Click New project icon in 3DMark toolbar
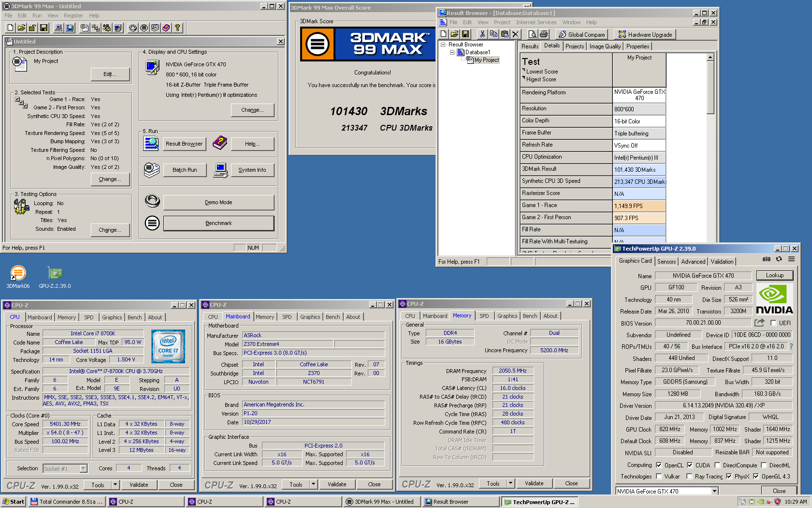812x508 pixels. 10,28
